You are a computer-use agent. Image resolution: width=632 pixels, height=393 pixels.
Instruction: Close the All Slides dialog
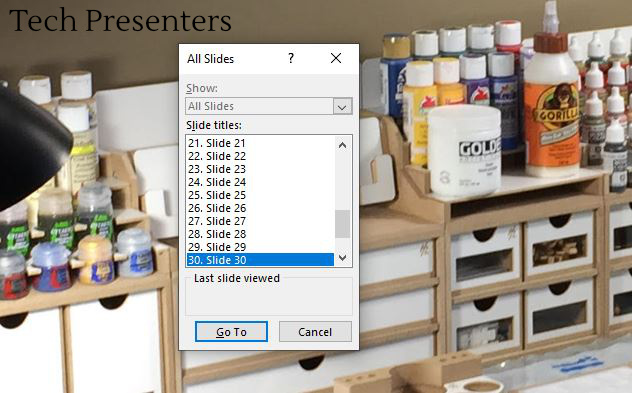tap(336, 58)
